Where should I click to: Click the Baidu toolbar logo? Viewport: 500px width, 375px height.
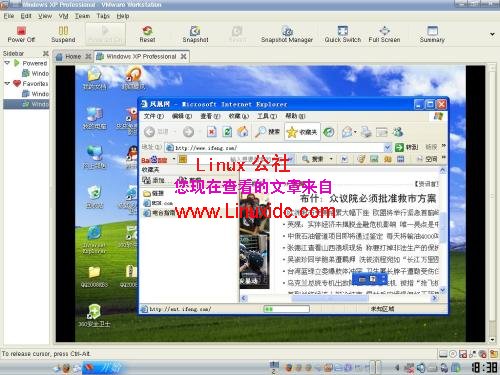point(154,160)
